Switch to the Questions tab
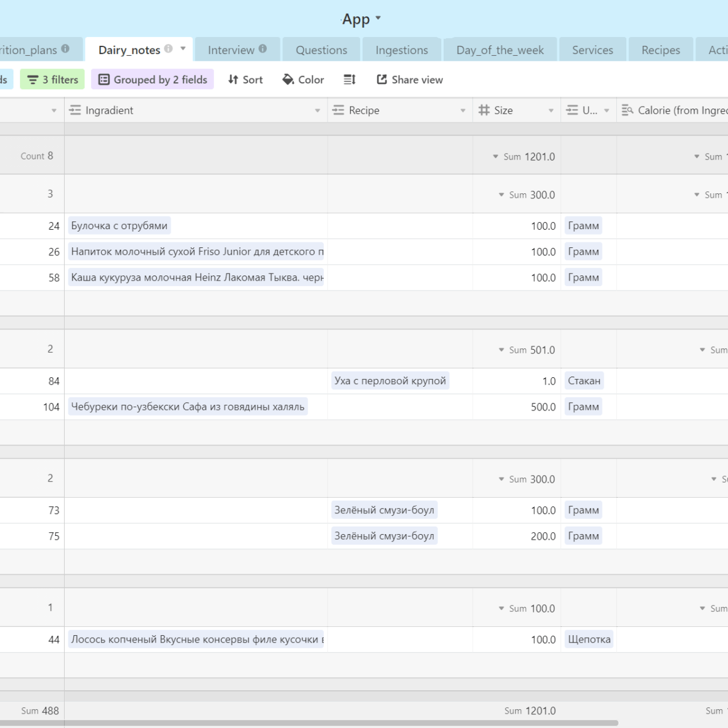The height and width of the screenshot is (728, 728). click(x=321, y=50)
